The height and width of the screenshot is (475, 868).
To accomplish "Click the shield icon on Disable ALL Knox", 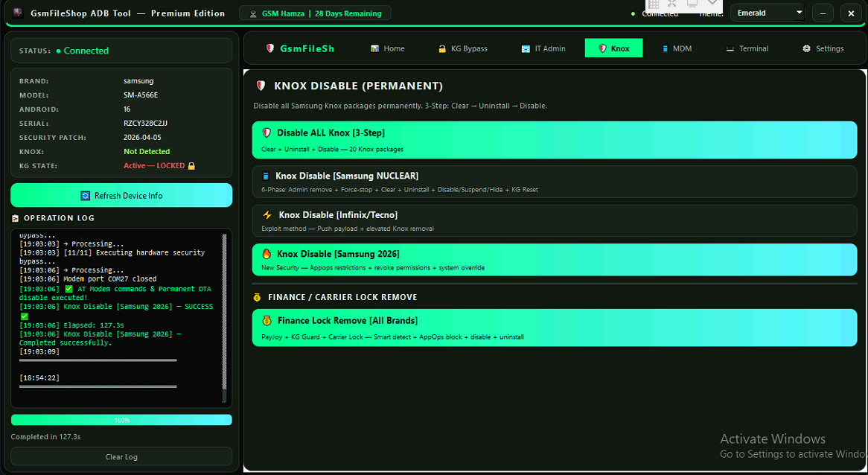I will tap(267, 133).
